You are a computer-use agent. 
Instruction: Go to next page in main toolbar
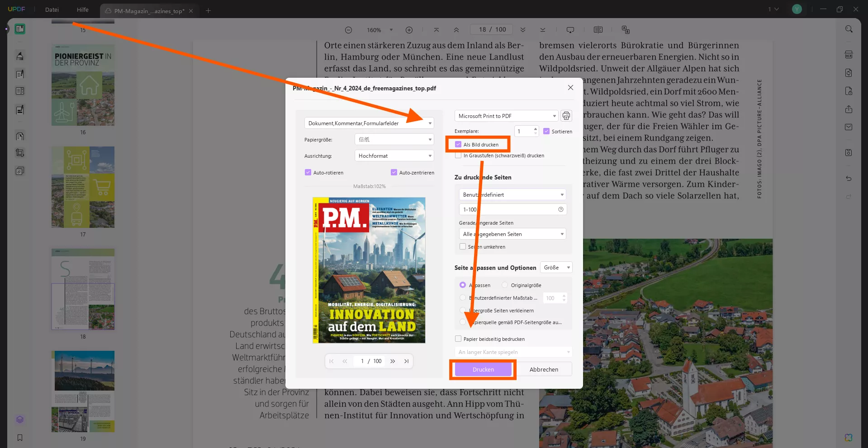point(523,30)
